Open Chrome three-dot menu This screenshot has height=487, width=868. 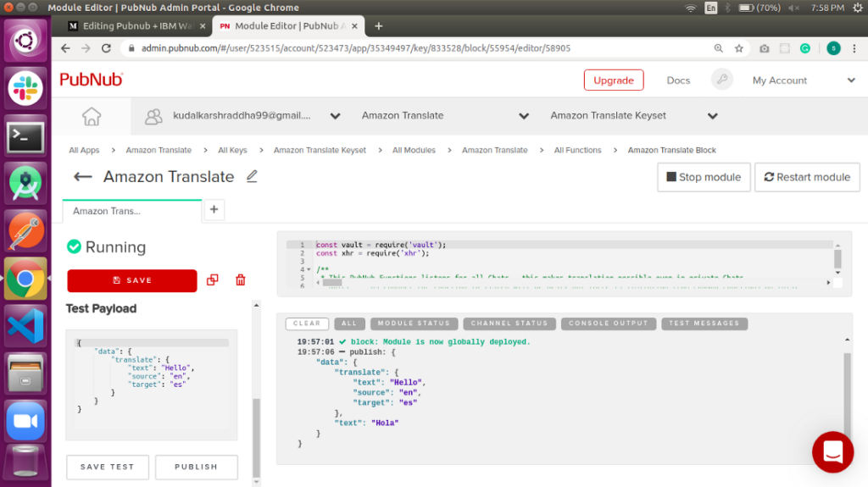(854, 48)
